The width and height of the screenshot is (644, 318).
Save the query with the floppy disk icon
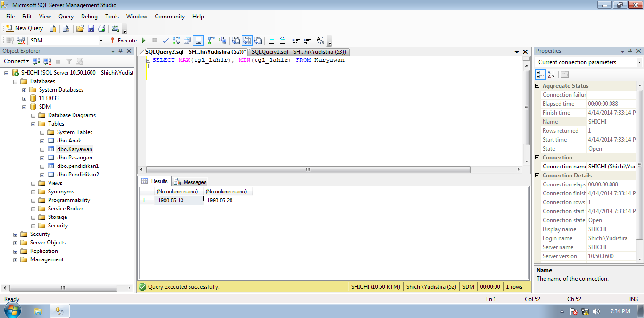[91, 28]
